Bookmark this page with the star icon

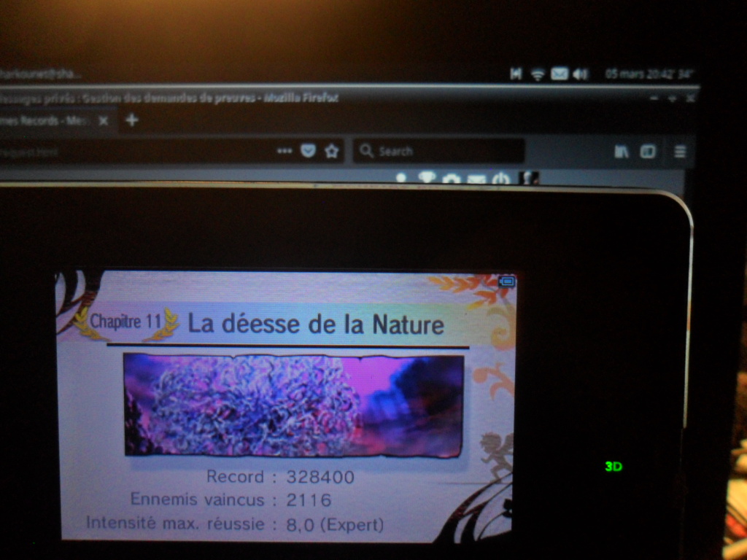click(x=332, y=151)
